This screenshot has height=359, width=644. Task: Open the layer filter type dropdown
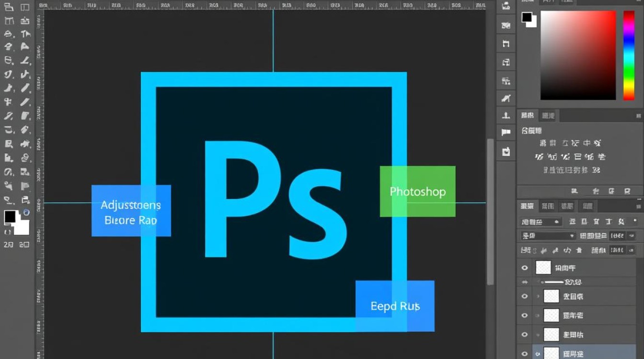[540, 222]
